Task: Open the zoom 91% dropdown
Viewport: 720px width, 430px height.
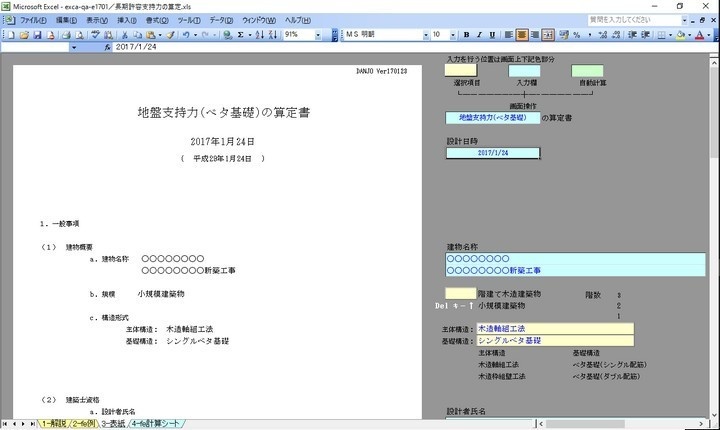Action: pos(318,35)
